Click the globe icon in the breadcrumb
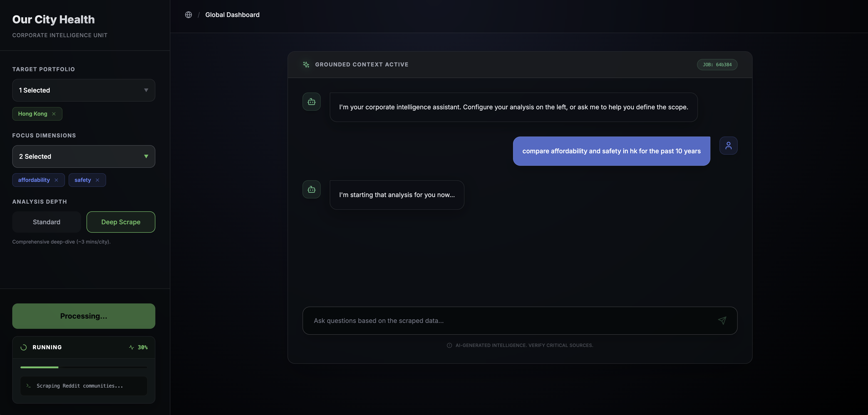 coord(188,15)
